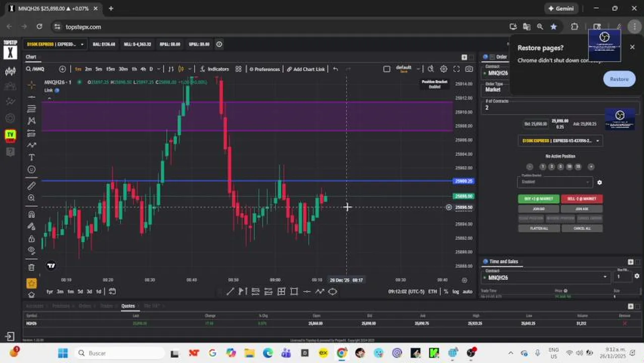The height and width of the screenshot is (363, 644).
Task: Switch chart to 1h timeframe
Action: pos(135,69)
